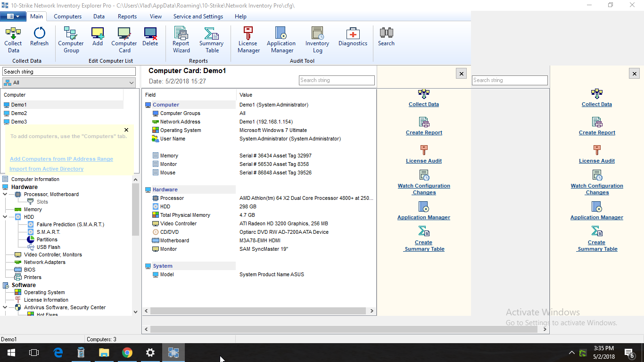Open the Summary Table ribbon tool
The width and height of the screenshot is (644, 362).
pyautogui.click(x=212, y=40)
